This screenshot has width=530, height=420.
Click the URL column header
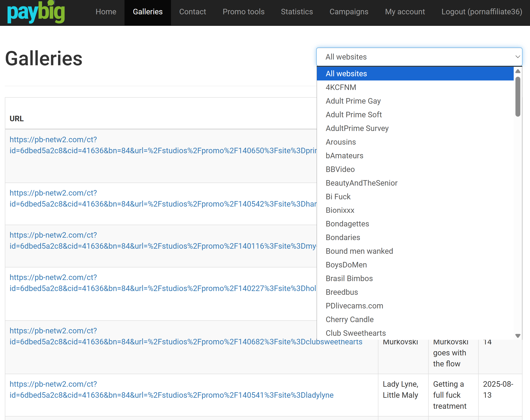(17, 119)
